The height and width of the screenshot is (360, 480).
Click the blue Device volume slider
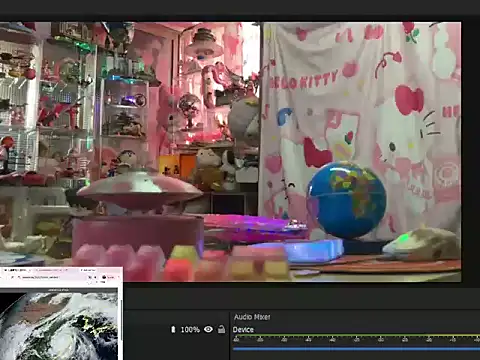[356, 349]
